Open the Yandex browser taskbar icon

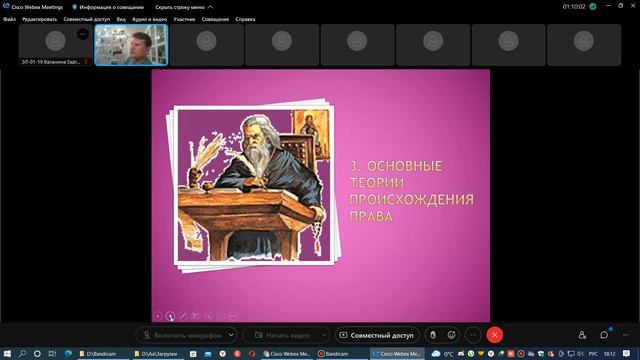tap(222, 353)
